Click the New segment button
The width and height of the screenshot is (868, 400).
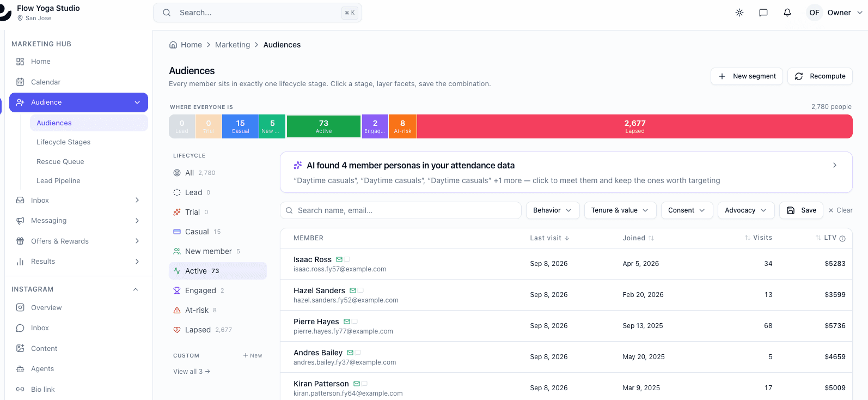tap(747, 76)
